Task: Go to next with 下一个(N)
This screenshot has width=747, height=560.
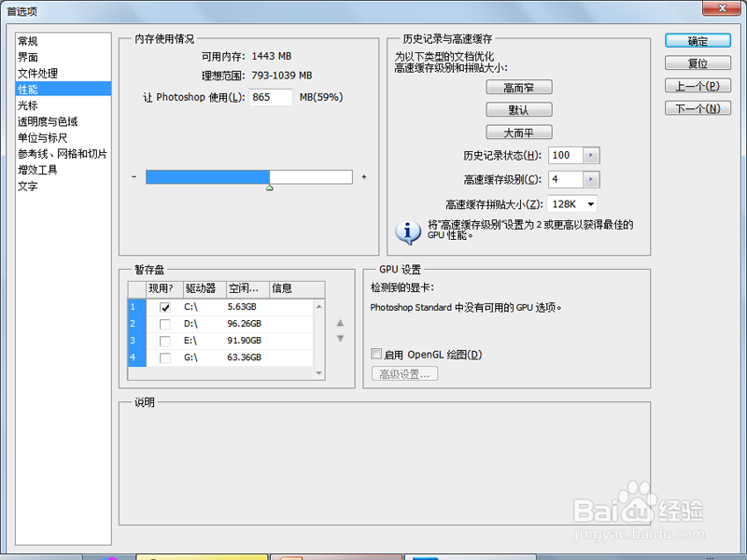Action: tap(698, 108)
